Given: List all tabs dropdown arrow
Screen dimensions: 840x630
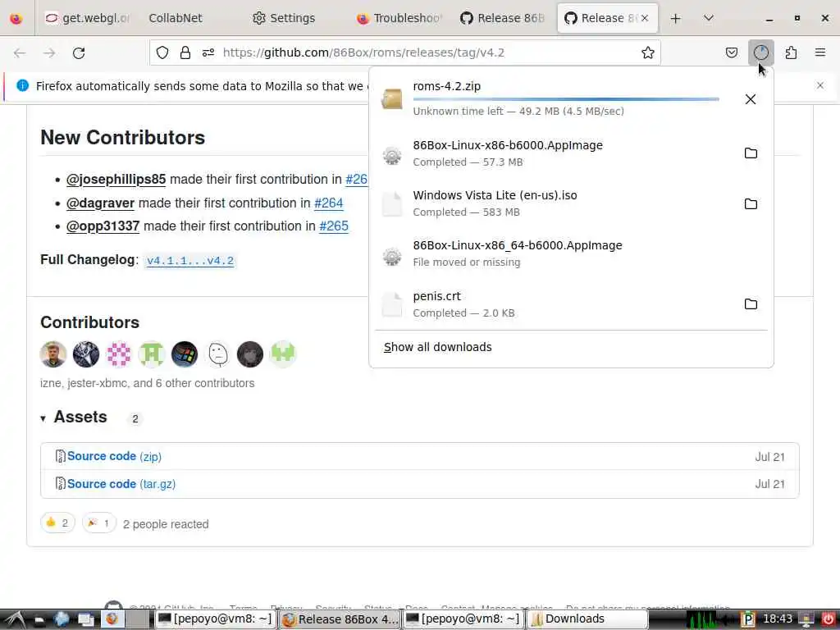Looking at the screenshot, I should [708, 18].
